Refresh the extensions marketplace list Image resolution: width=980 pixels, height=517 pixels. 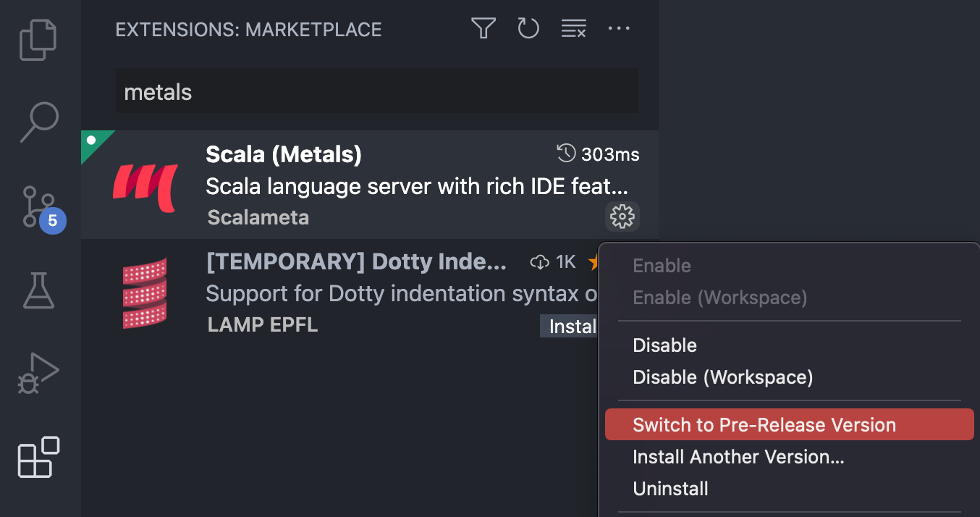528,28
